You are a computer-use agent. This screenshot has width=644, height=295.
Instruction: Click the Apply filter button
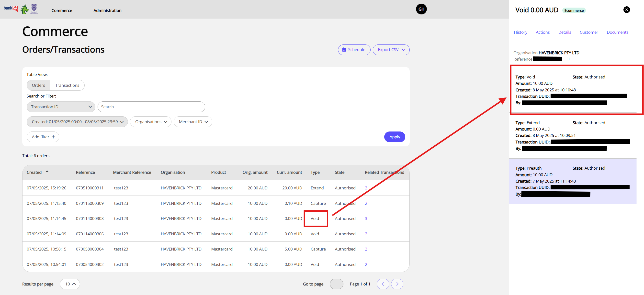(x=394, y=137)
